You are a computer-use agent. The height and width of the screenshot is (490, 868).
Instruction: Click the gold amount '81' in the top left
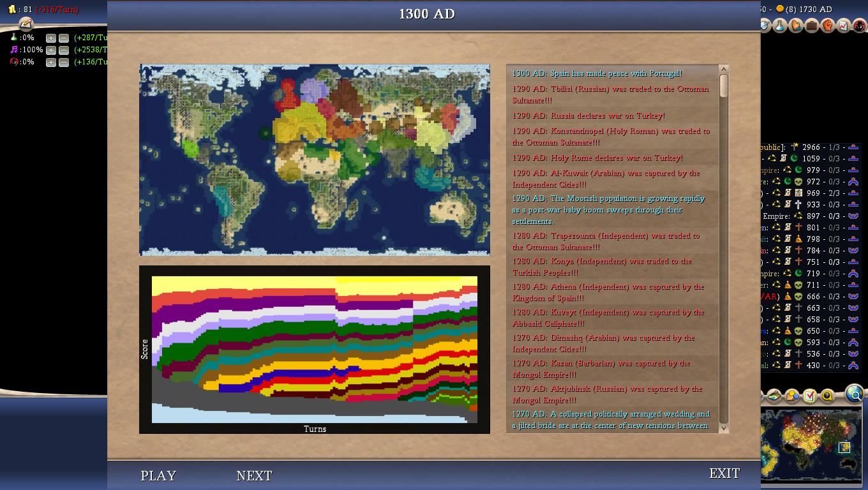click(29, 10)
